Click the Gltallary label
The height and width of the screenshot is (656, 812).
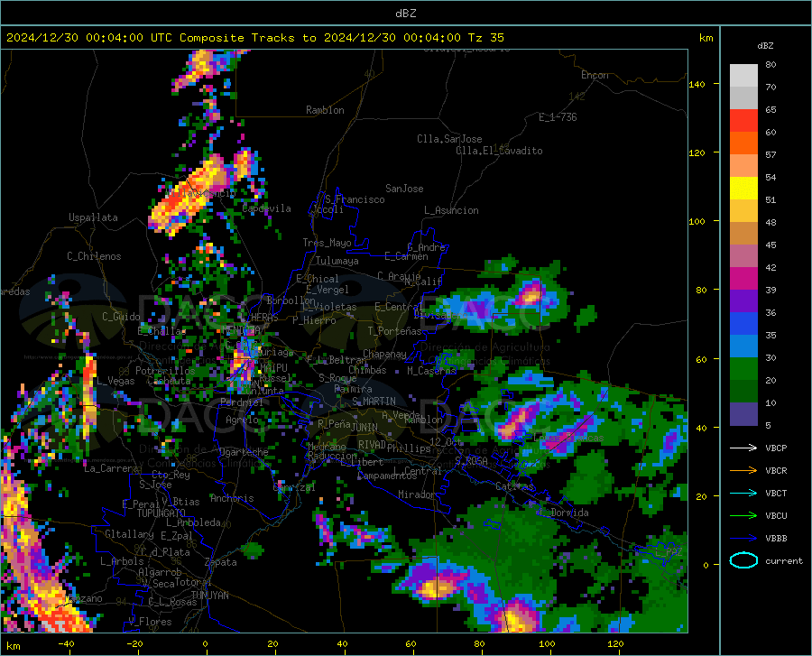129,534
